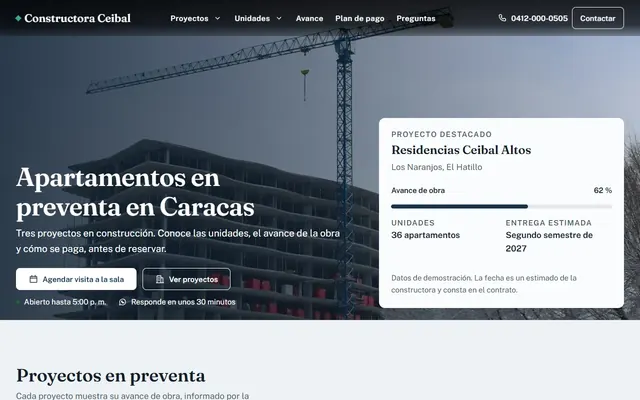
Task: Click the 'Datos de demostración' disclaimer text
Action: click(484, 284)
